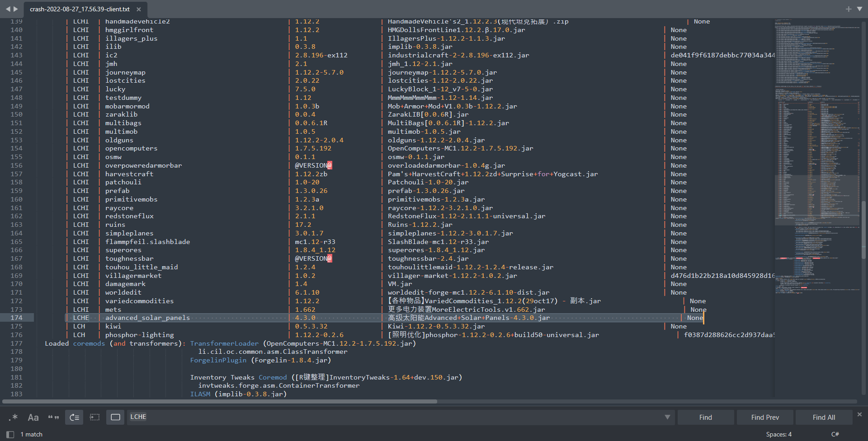Toggle regular expression search mode
The image size is (868, 441).
tap(13, 417)
